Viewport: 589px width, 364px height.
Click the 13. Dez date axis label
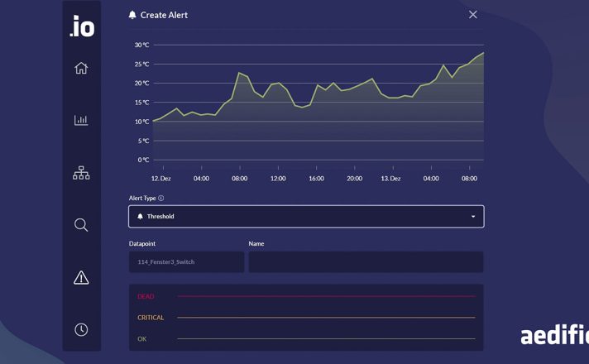tap(390, 179)
